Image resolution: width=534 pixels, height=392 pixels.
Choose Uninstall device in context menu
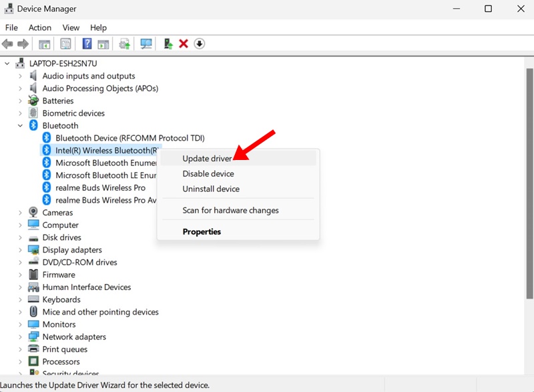(238, 189)
